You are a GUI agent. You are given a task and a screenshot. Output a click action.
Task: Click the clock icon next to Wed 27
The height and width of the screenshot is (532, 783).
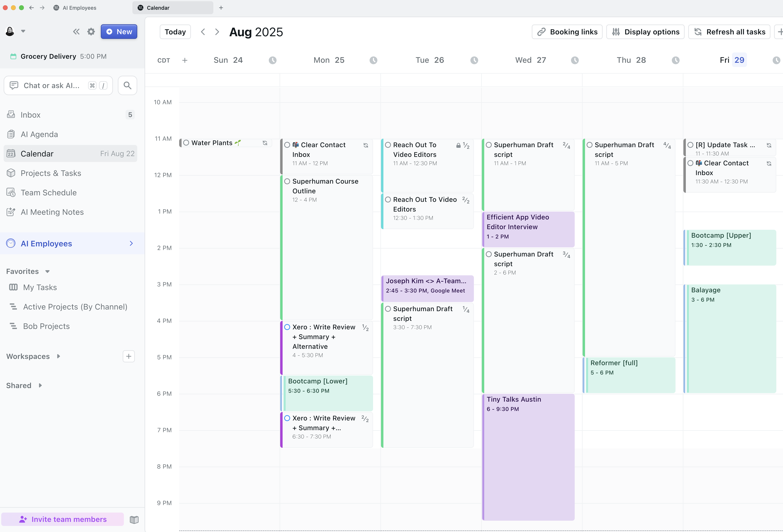tap(575, 60)
